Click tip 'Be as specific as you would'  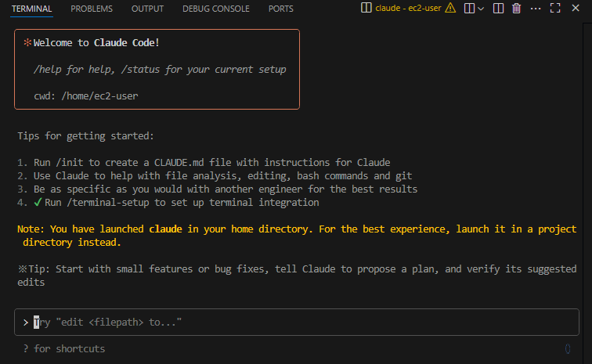(226, 189)
